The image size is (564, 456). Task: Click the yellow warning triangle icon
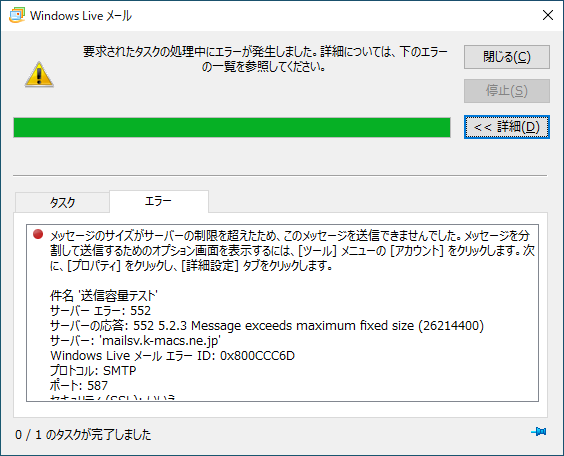pos(39,74)
